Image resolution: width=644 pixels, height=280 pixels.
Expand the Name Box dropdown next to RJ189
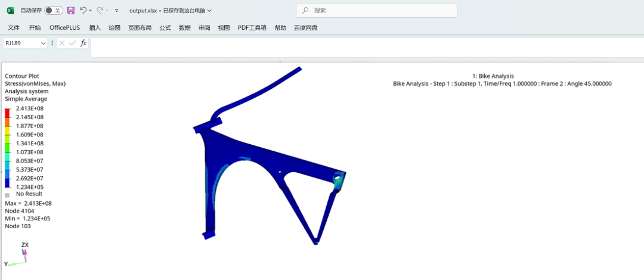point(43,43)
